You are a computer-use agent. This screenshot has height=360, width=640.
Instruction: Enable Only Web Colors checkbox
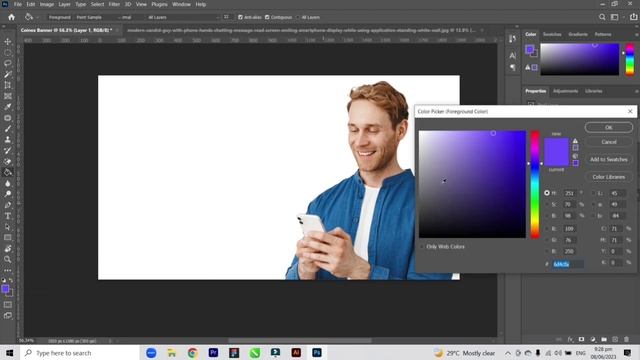tap(422, 247)
